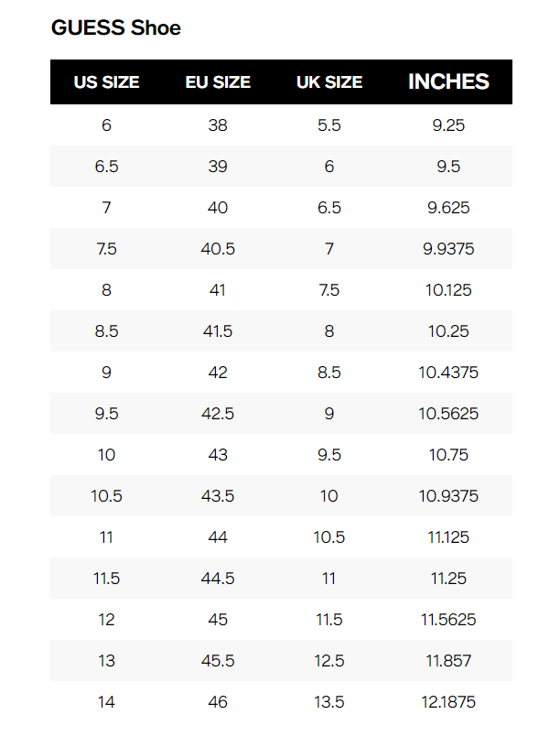The width and height of the screenshot is (560, 747).
Task: Click the GUESS Shoe heading
Action: pos(116,27)
